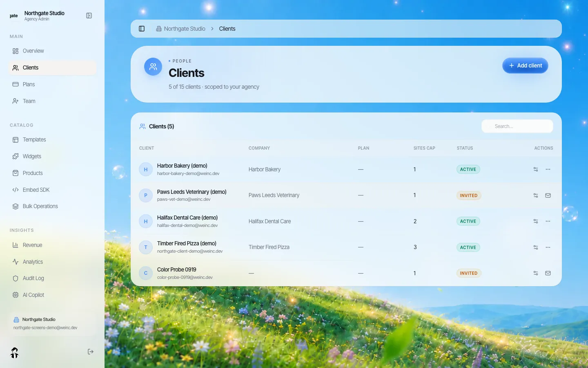
Task: Click the sign out icon in the sidebar footer
Action: 91,352
